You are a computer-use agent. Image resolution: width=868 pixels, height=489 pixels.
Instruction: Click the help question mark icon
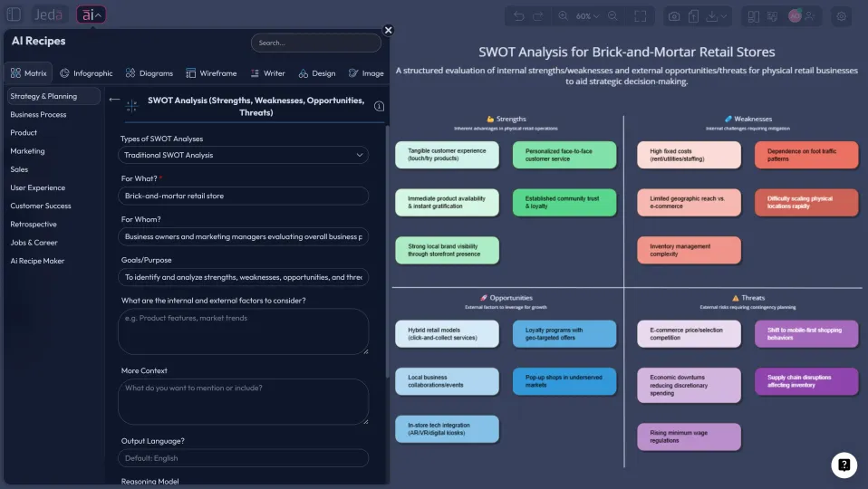click(844, 465)
